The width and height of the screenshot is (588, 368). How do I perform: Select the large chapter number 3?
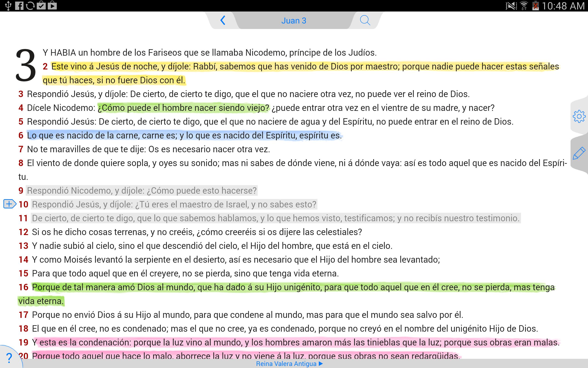25,65
